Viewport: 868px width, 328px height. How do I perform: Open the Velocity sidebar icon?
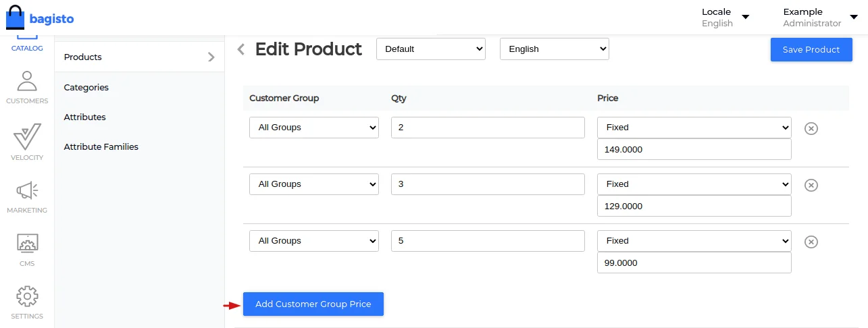click(27, 138)
